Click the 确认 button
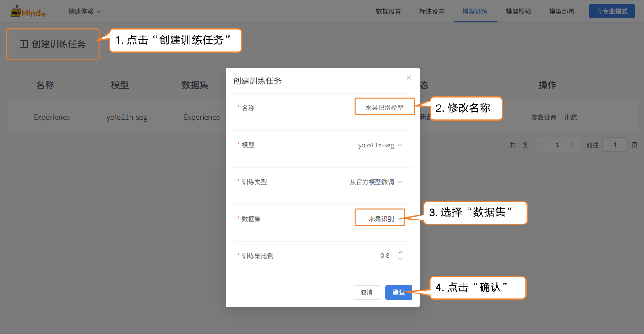This screenshot has width=644, height=334. 398,293
